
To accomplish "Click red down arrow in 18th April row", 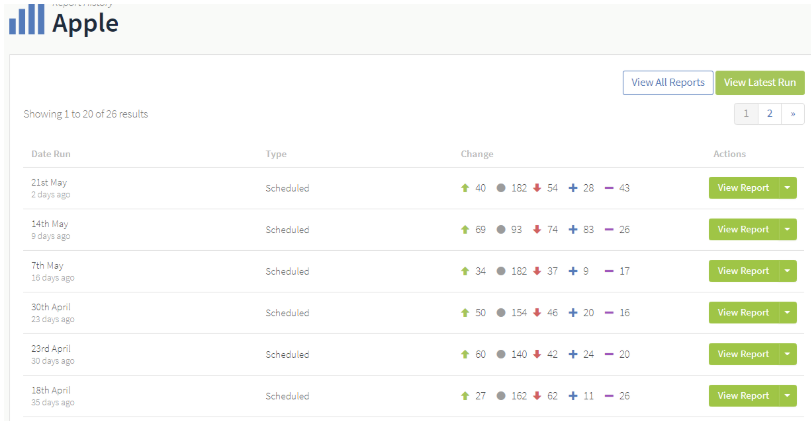I will pyautogui.click(x=537, y=396).
